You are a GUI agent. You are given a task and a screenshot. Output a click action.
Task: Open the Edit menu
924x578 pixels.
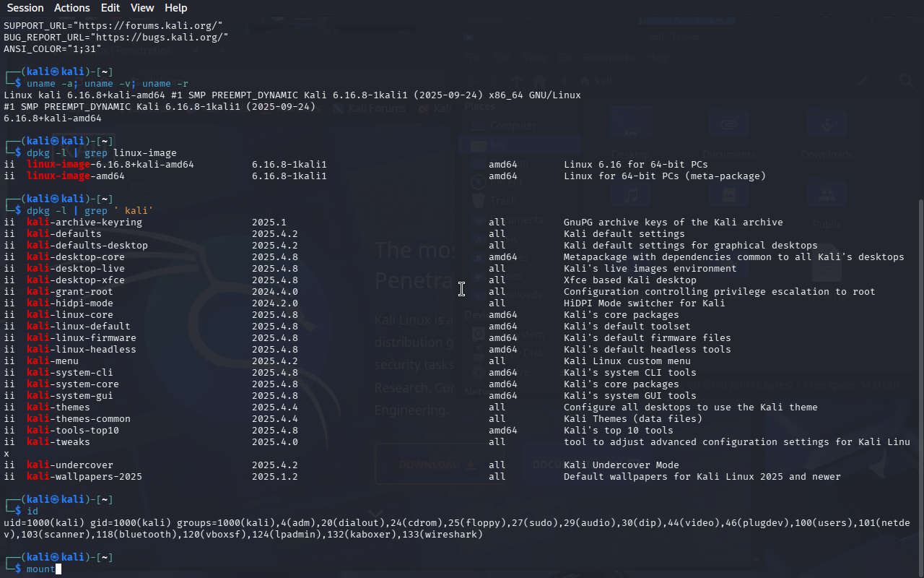pos(110,8)
